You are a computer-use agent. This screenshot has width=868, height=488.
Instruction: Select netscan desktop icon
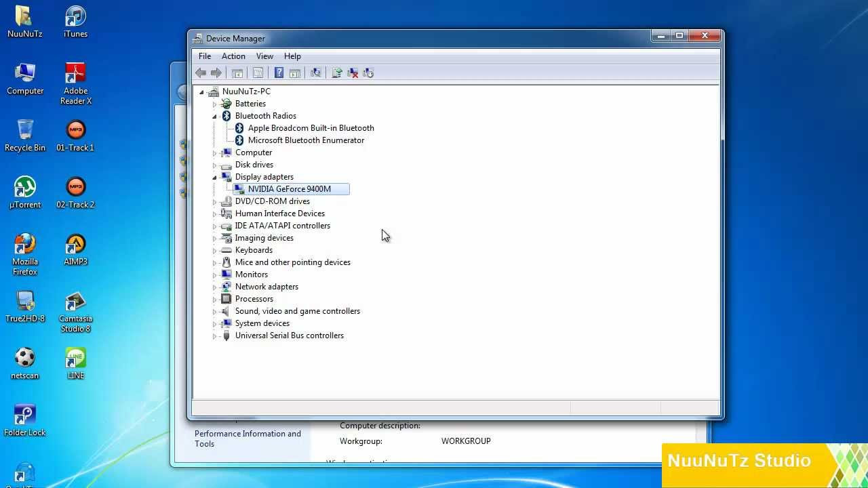pyautogui.click(x=25, y=364)
